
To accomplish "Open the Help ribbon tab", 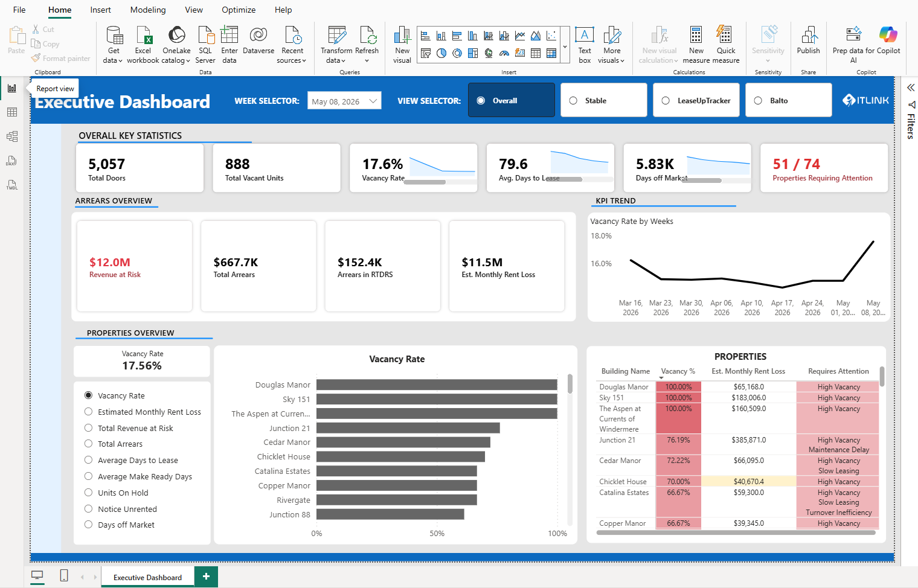I will (283, 10).
